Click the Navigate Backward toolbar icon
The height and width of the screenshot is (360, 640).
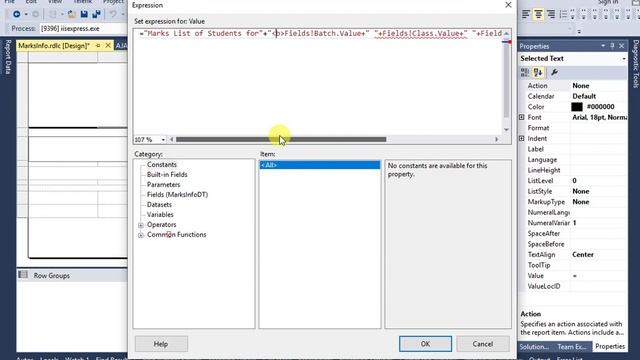coord(16,14)
